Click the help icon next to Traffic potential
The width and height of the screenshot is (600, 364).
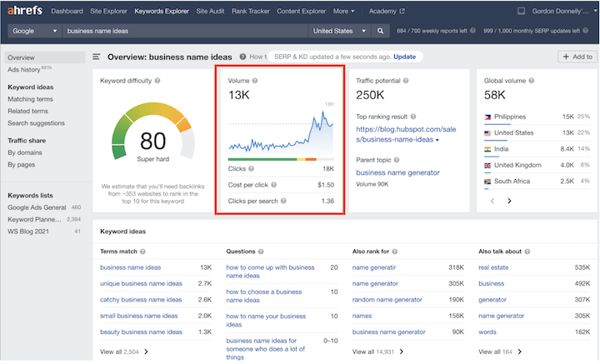pyautogui.click(x=406, y=81)
